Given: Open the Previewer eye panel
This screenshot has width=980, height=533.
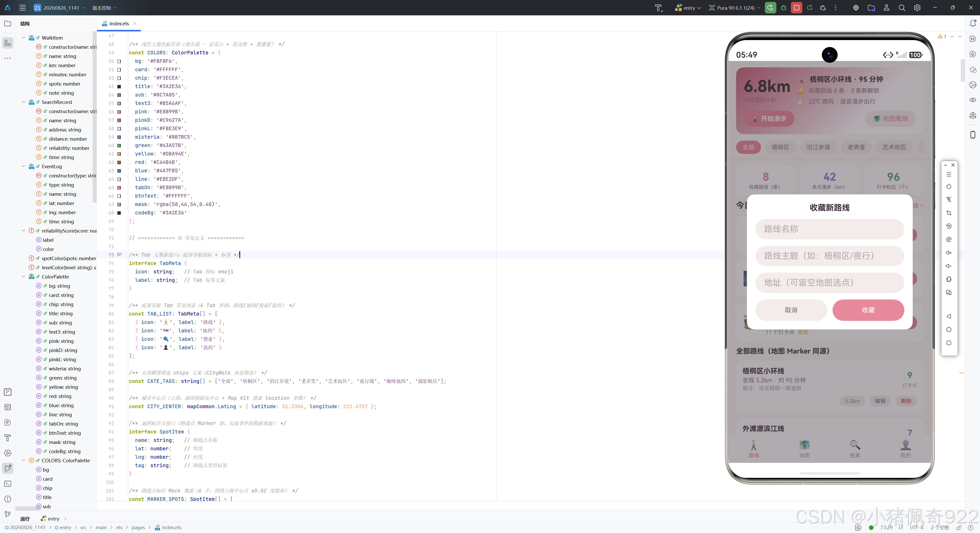Looking at the screenshot, I should (x=973, y=100).
